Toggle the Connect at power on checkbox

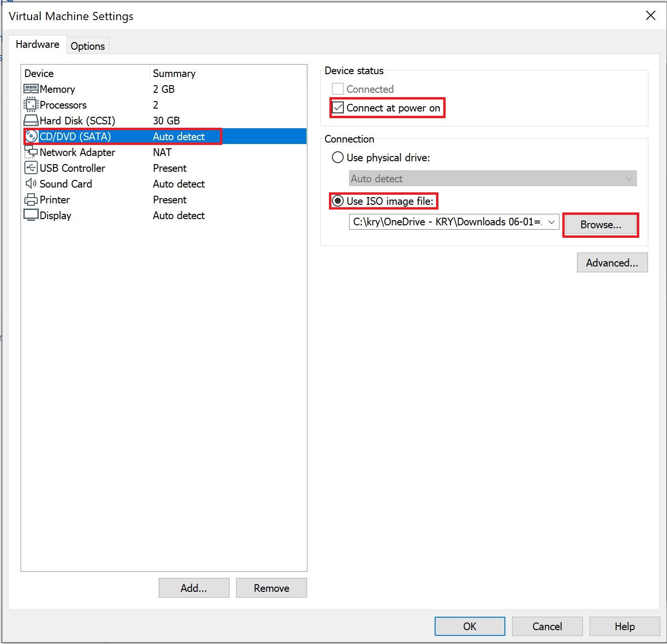pos(338,108)
